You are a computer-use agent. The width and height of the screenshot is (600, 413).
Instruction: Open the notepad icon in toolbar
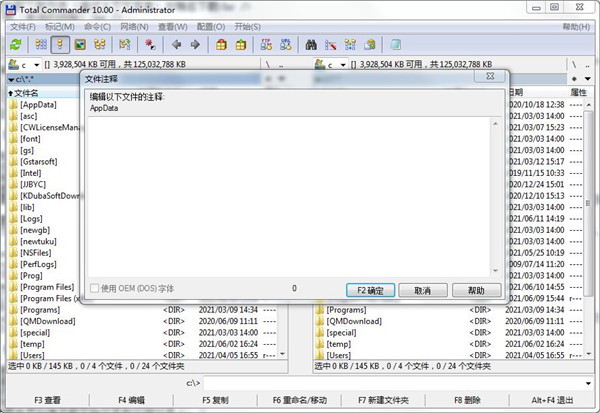396,44
